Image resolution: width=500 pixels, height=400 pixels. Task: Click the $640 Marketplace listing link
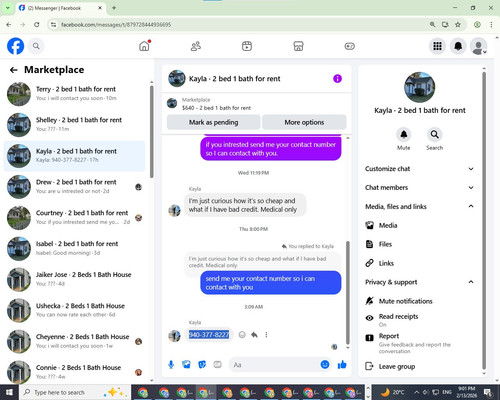tap(216, 108)
